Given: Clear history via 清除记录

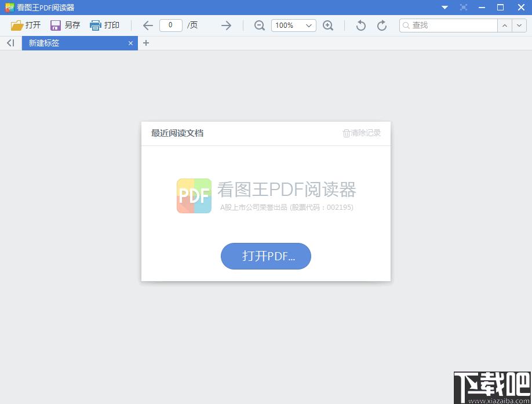Looking at the screenshot, I should click(362, 133).
